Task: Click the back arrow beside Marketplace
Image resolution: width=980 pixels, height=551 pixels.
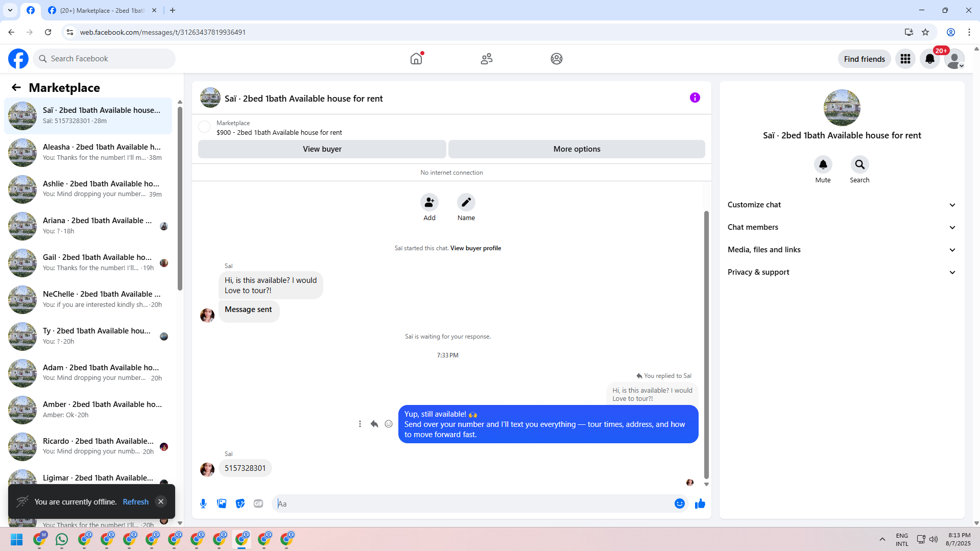Action: 16,88
